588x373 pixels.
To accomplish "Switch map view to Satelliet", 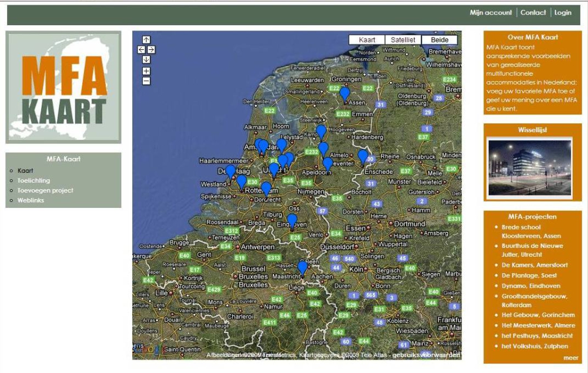I will click(403, 40).
